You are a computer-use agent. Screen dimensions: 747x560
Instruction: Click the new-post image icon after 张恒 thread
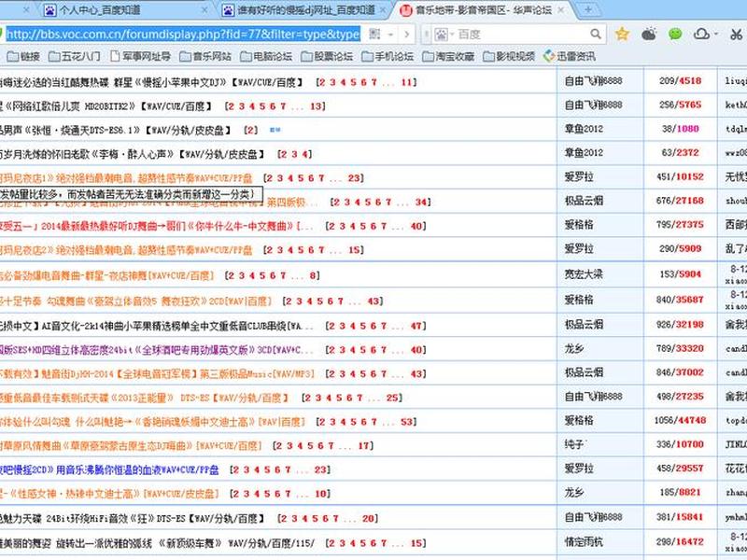pyautogui.click(x=275, y=129)
